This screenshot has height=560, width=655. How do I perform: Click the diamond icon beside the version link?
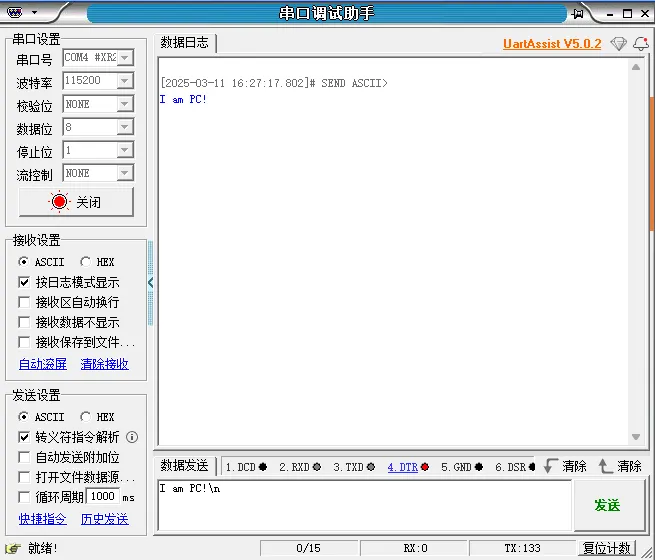(618, 44)
